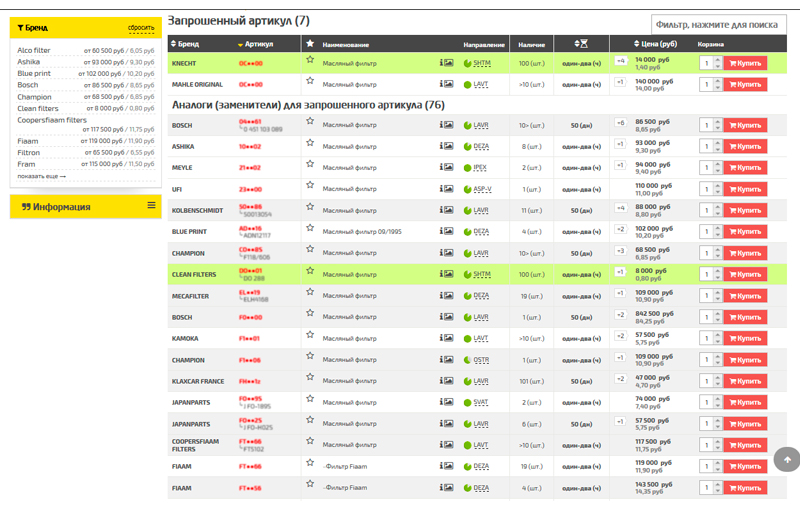
Task: Buy the KNECHT oil filter
Action: click(745, 63)
